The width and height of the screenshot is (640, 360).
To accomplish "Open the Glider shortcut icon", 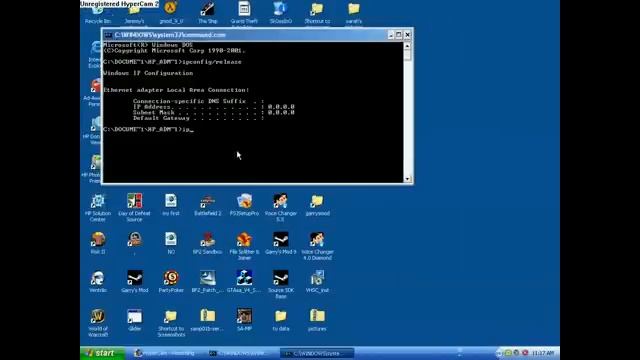I will (x=134, y=320).
